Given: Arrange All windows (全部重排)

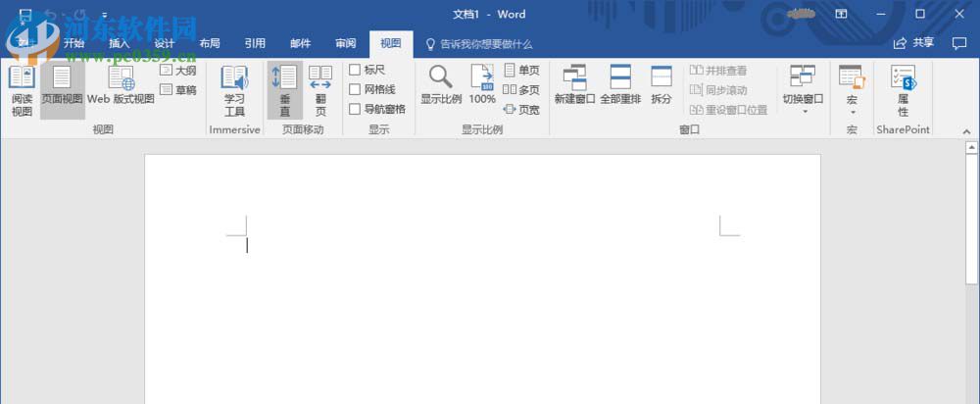Looking at the screenshot, I should pyautogui.click(x=620, y=85).
